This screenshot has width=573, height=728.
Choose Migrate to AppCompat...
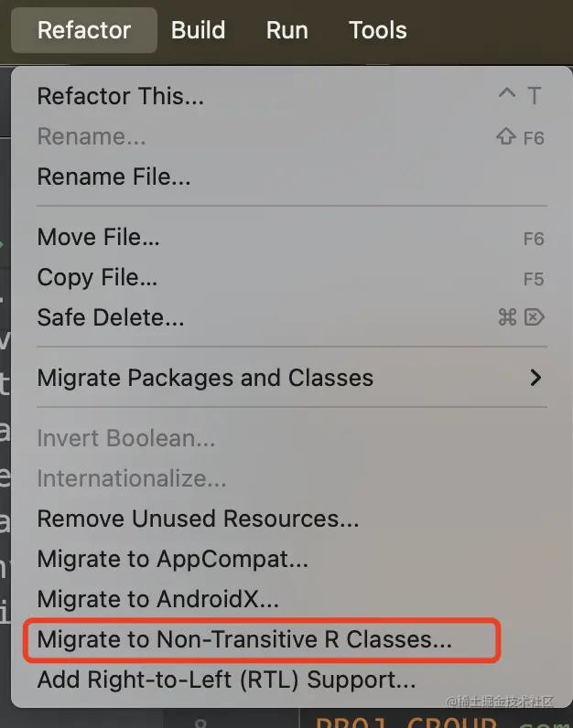292,559
